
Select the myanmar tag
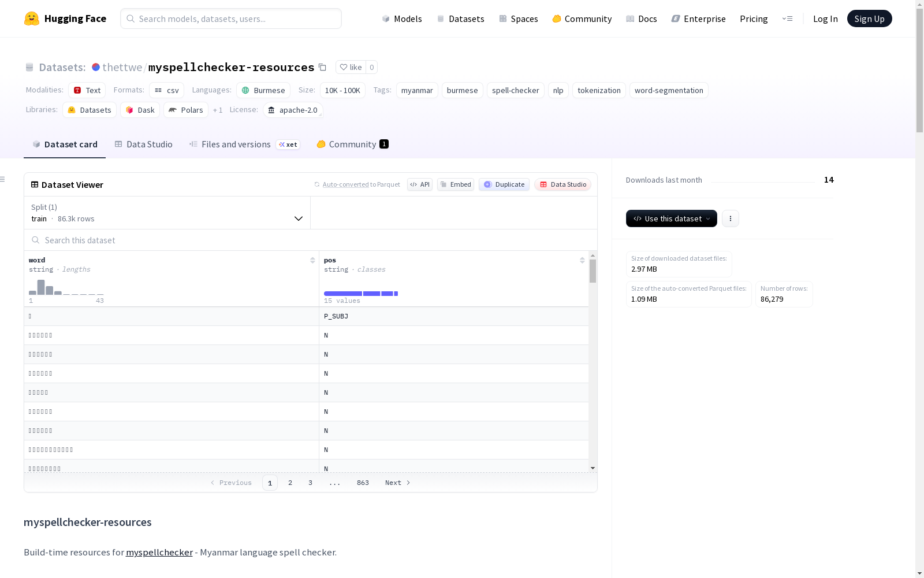pyautogui.click(x=417, y=90)
